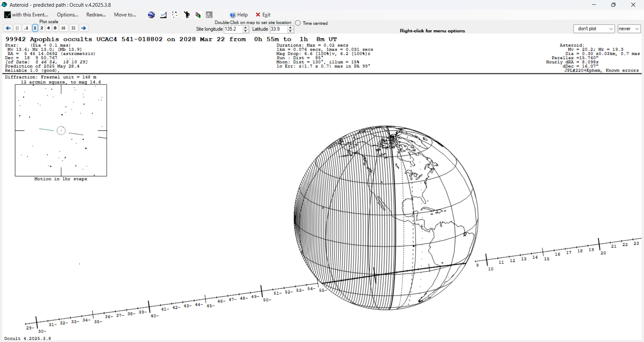This screenshot has width=644, height=342.
Task: Click the Earth globe path map
Action: coord(386,218)
